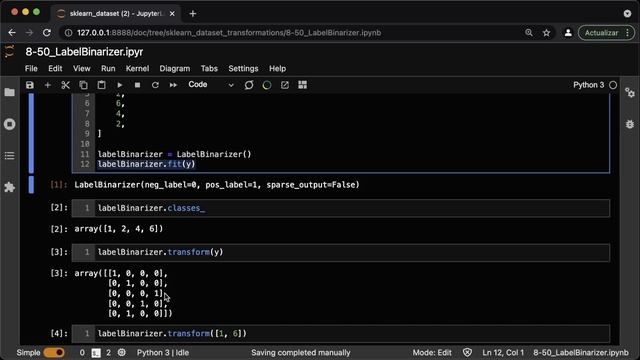Click into the labelBinarizer.transform(y) cell
Viewport: 640px width, 360px height.
point(341,252)
